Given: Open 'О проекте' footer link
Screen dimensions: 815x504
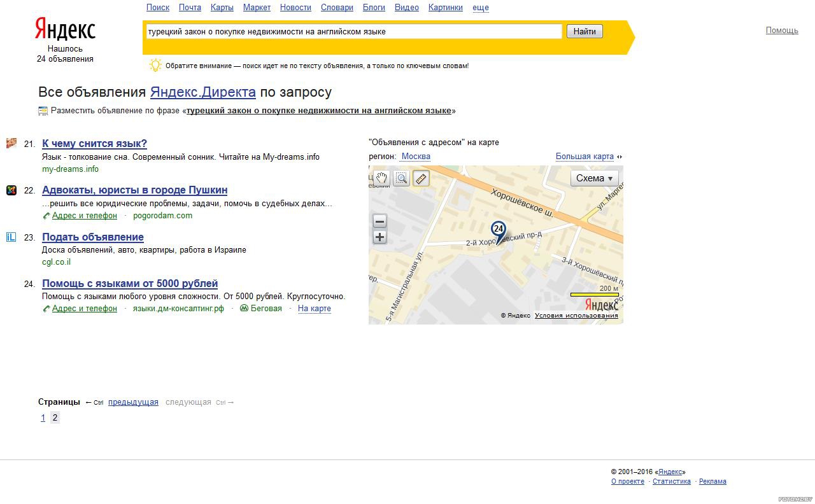Looking at the screenshot, I should [x=628, y=482].
